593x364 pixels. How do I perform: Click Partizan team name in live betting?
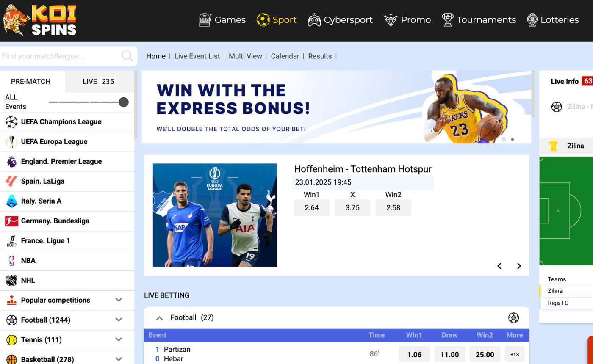[x=177, y=350]
